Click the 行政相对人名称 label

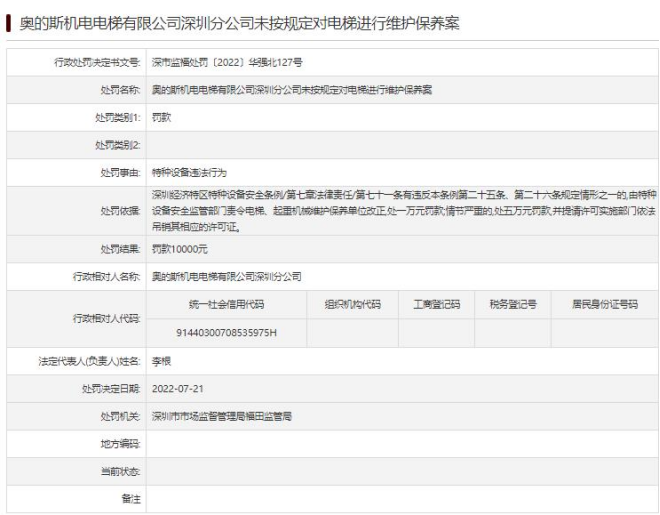(106, 277)
